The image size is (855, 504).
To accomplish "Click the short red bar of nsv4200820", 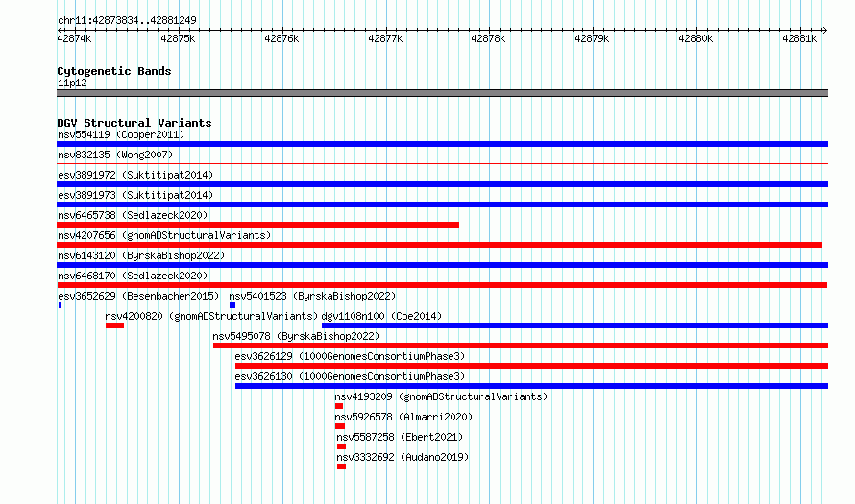I will click(115, 325).
